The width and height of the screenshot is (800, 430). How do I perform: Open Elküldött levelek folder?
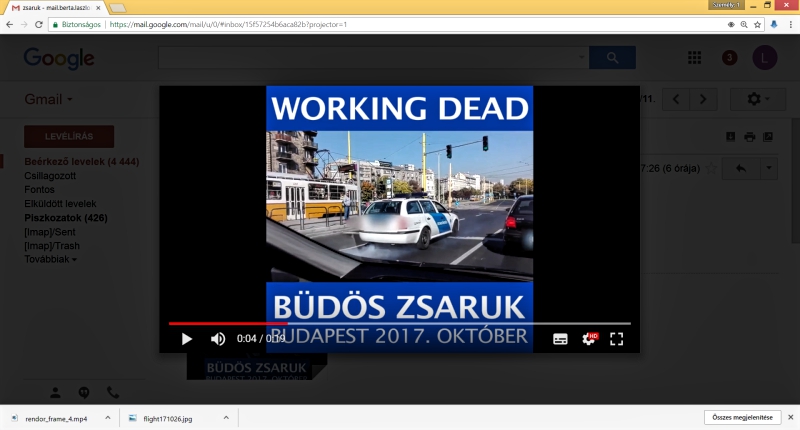pos(60,204)
